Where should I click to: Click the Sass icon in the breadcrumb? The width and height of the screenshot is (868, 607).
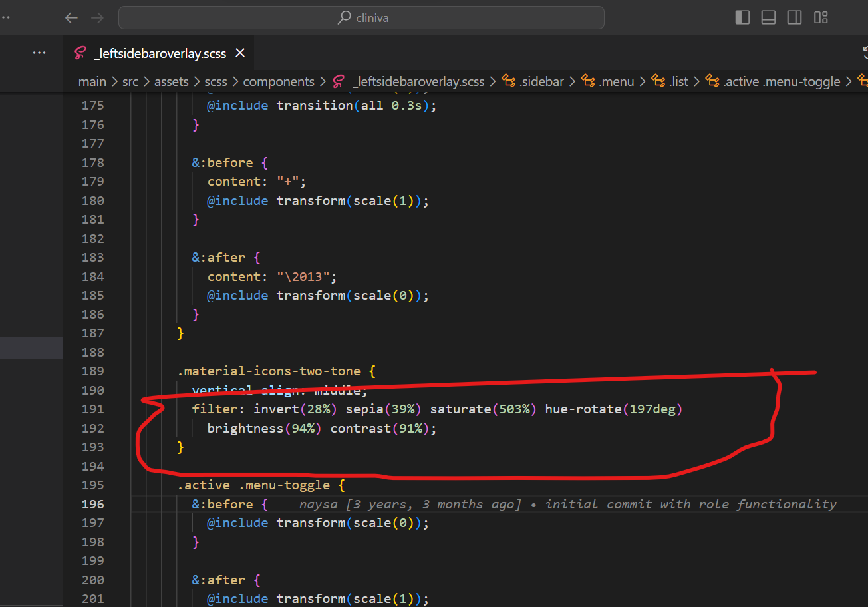(339, 82)
